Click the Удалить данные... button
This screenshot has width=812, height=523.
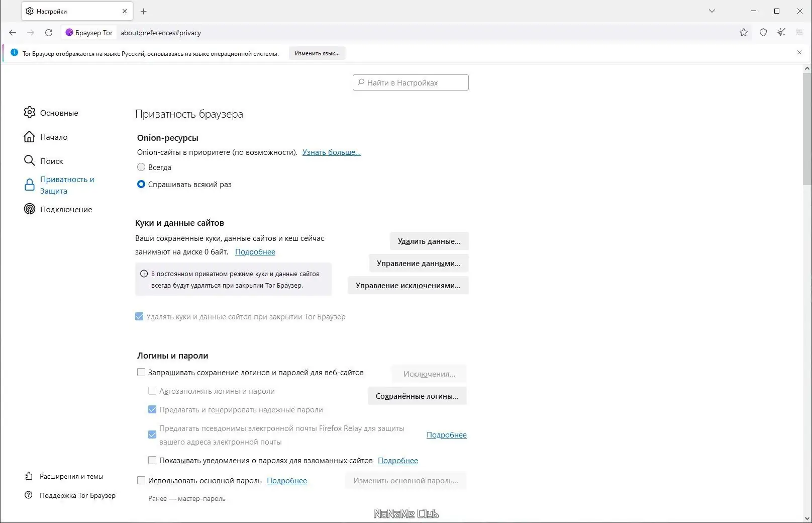(x=429, y=241)
